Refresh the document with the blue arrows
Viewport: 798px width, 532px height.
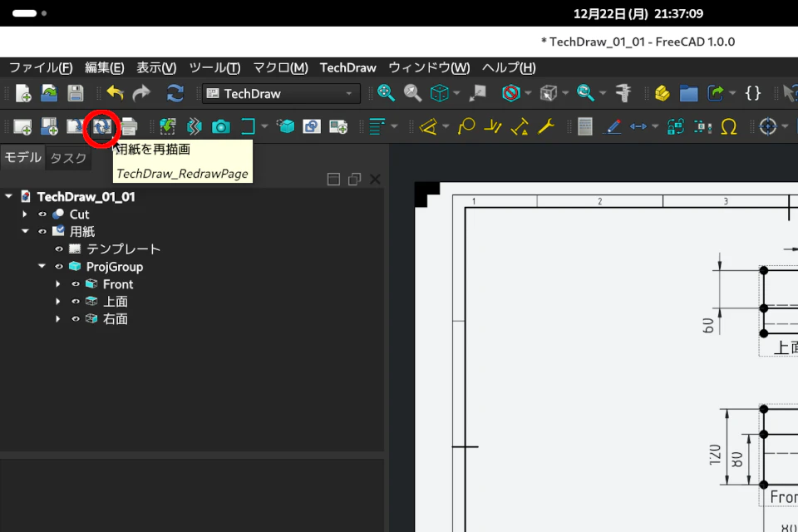point(175,93)
